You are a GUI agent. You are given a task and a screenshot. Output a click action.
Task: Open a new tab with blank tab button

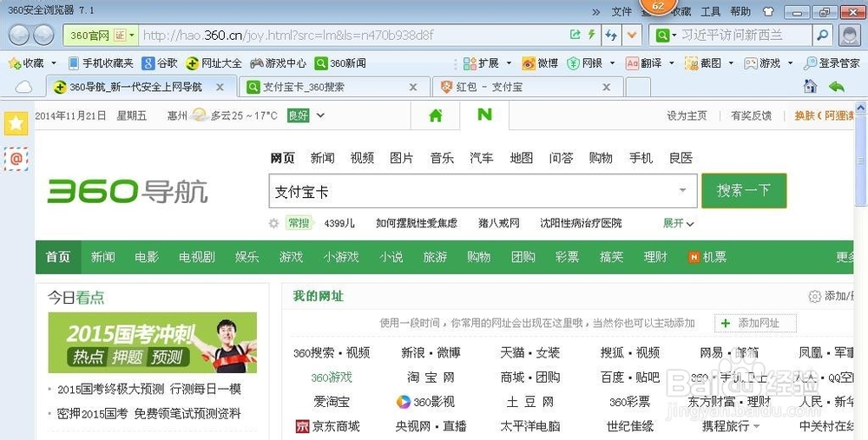[638, 87]
